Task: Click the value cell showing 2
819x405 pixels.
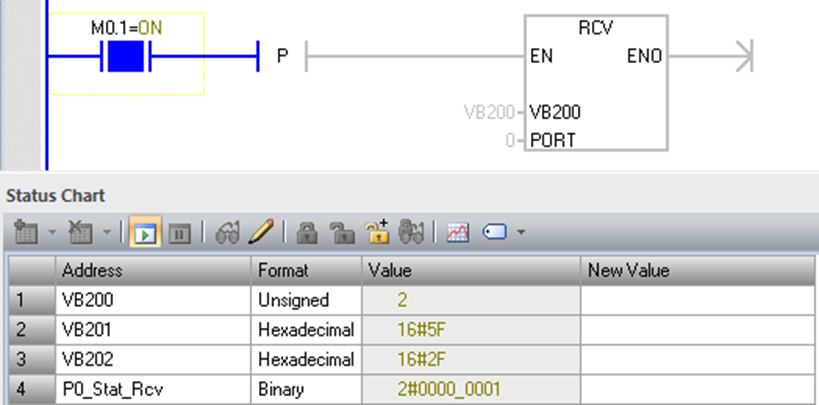Action: (471, 300)
